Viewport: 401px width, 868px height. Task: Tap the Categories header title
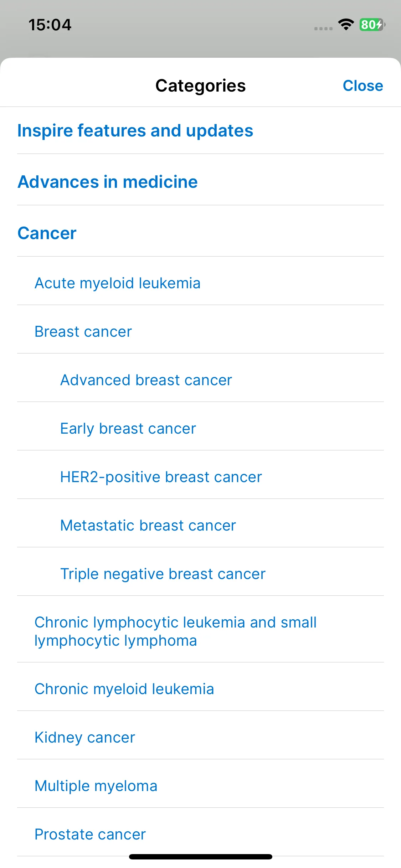tap(200, 86)
